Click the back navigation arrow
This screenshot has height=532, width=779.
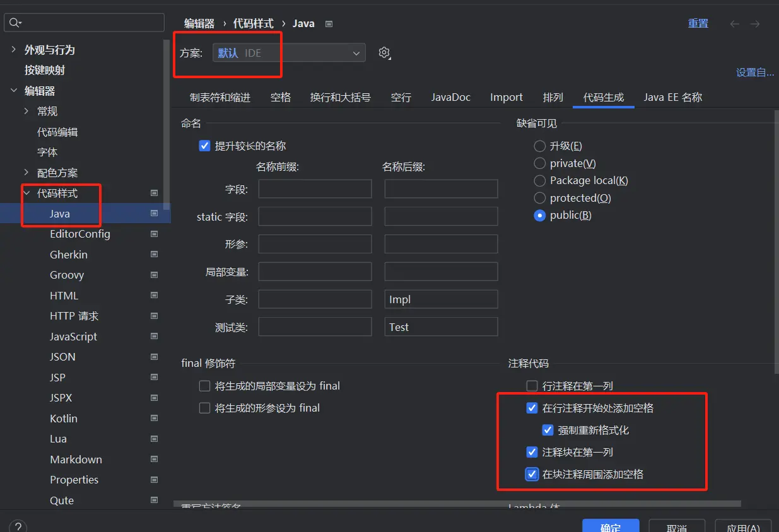(x=734, y=24)
